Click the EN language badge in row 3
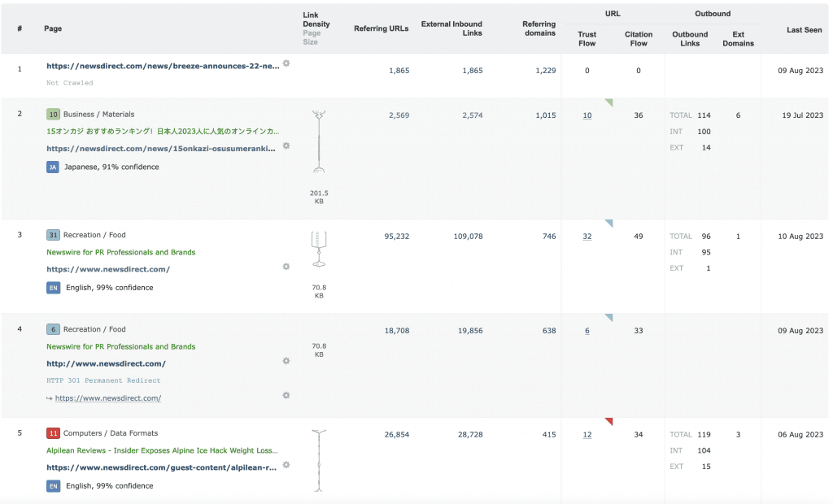The image size is (833, 504). click(x=53, y=288)
